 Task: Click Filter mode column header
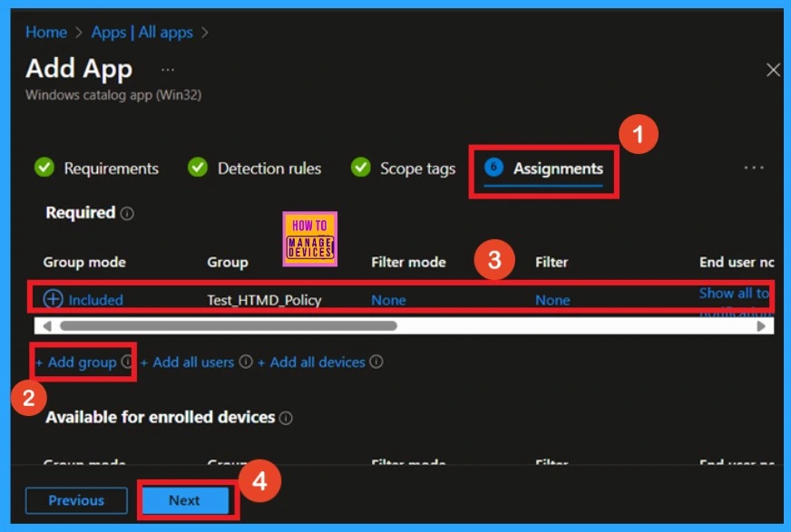click(408, 262)
